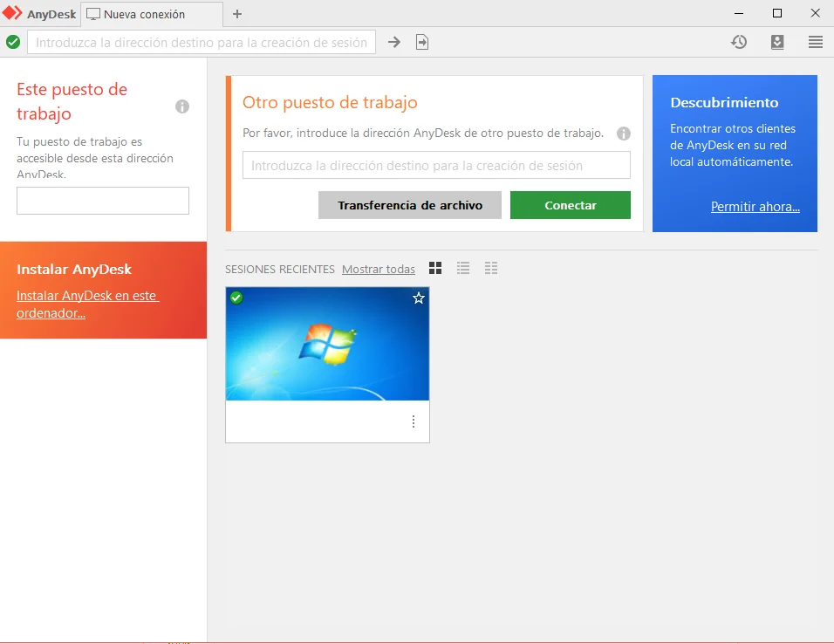Open the session card three-dot menu
834x644 pixels.
click(414, 421)
